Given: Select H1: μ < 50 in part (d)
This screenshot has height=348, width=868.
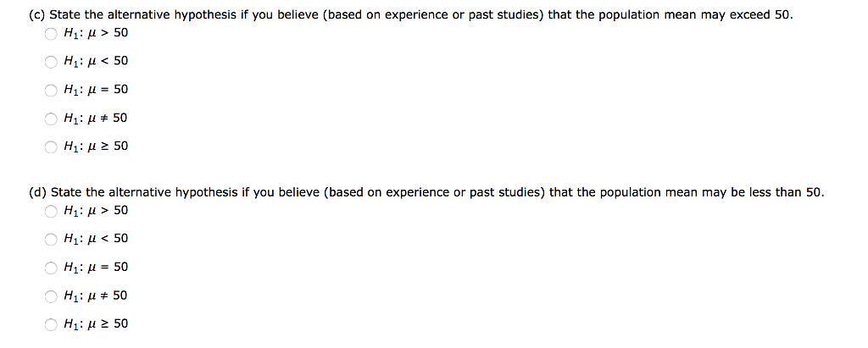Looking at the screenshot, I should click(x=51, y=240).
